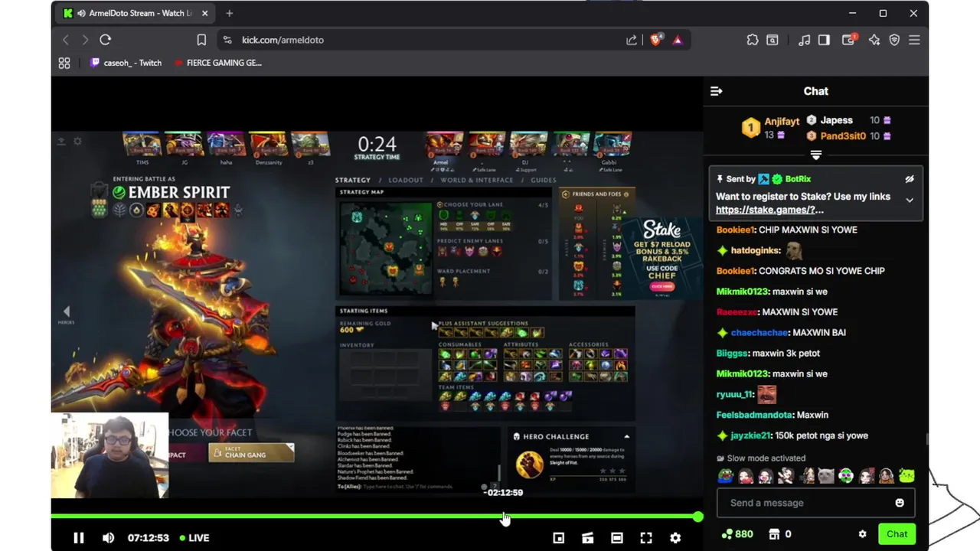Open BotRix user profile

click(798, 179)
